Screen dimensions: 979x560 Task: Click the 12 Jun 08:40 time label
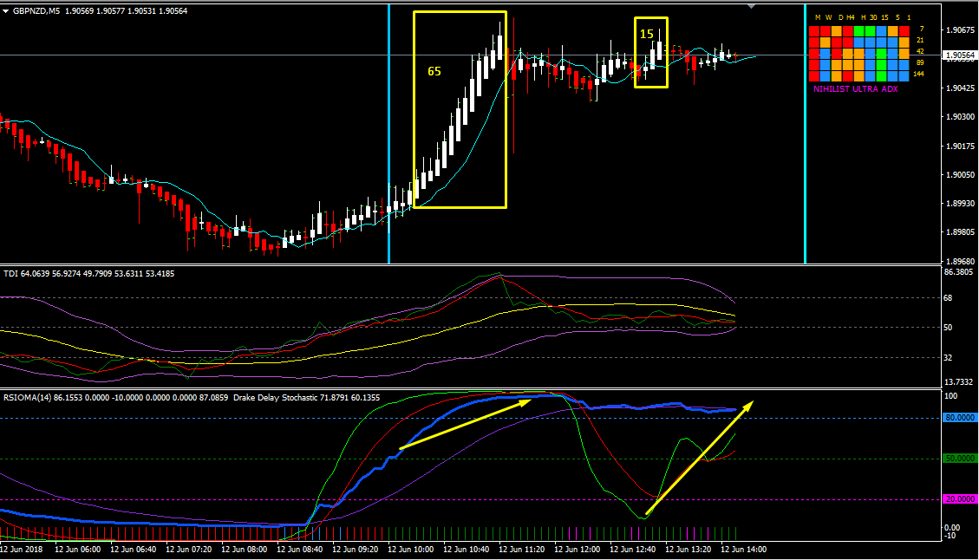point(300,550)
